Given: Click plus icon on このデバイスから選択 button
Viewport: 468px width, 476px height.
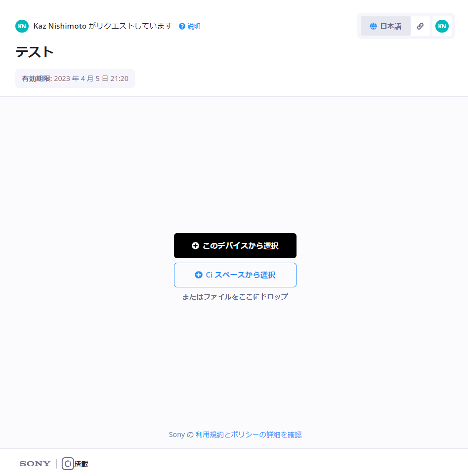Looking at the screenshot, I should click(195, 245).
